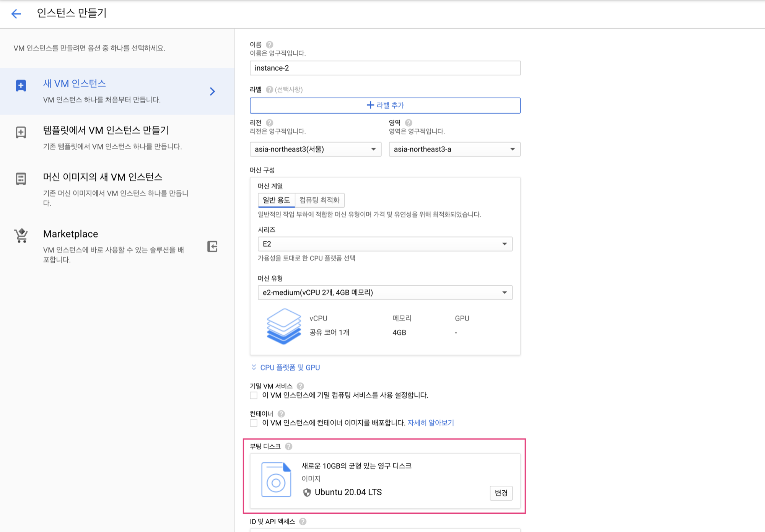Click the Marketplace external launch icon
The height and width of the screenshot is (532, 765).
click(212, 246)
